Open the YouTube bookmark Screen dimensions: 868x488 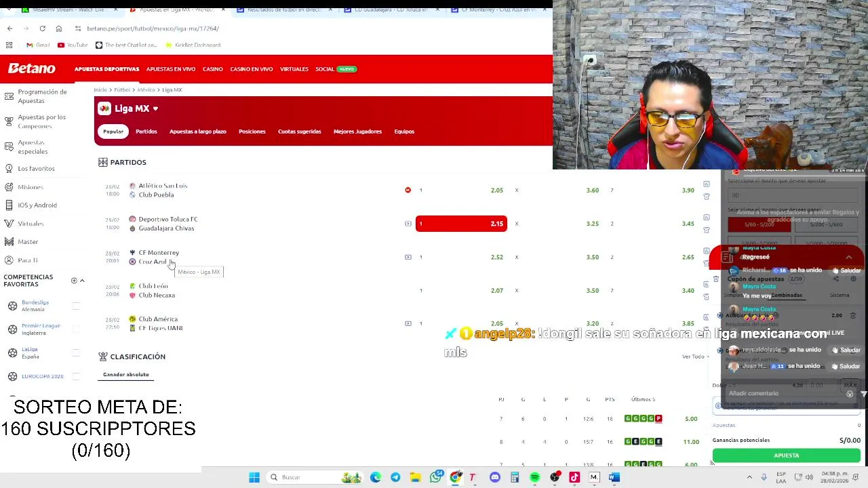point(73,45)
